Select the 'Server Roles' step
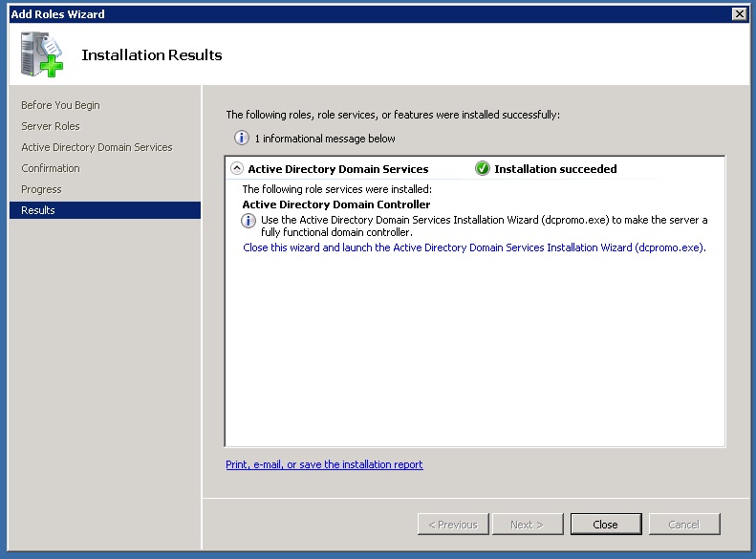 [50, 126]
